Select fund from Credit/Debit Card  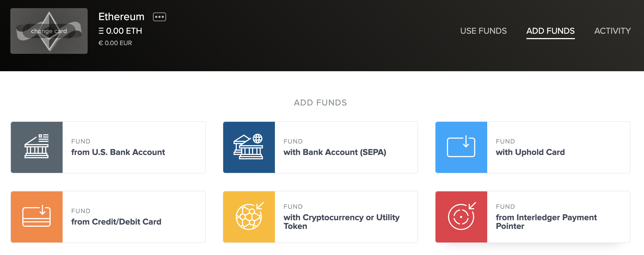(116, 222)
